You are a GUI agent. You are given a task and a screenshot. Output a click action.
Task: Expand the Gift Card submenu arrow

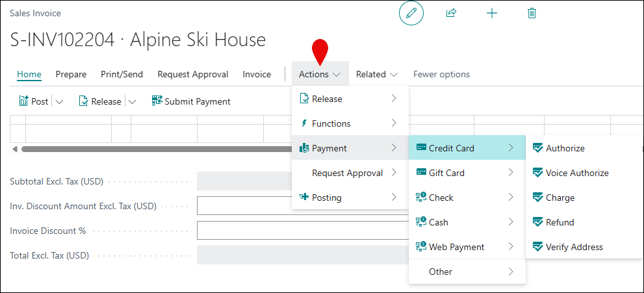(x=511, y=172)
